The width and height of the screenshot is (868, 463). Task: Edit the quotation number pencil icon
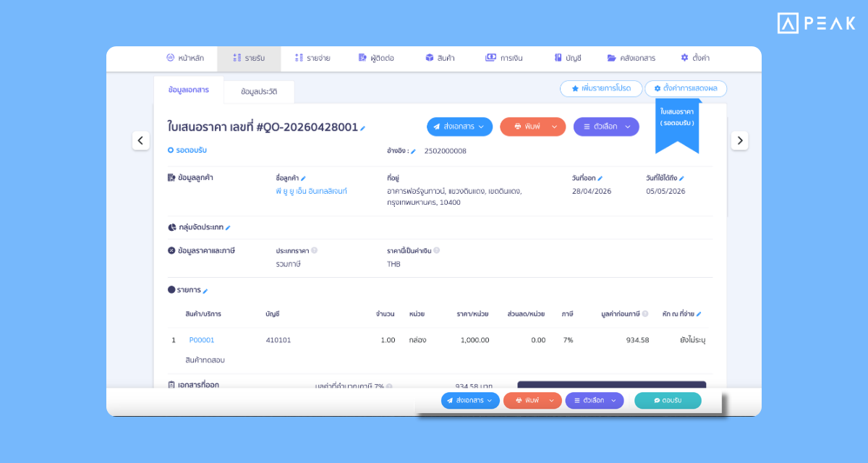(362, 128)
